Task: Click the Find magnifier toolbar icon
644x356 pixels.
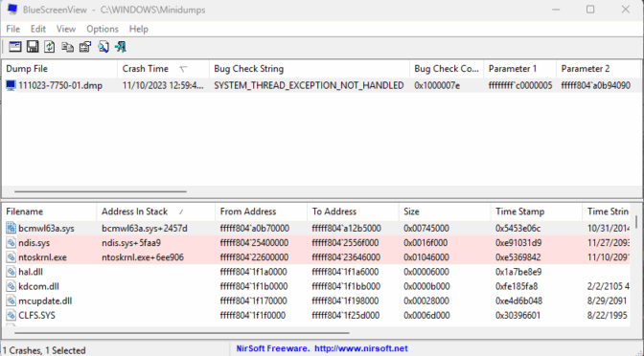Action: click(x=103, y=47)
